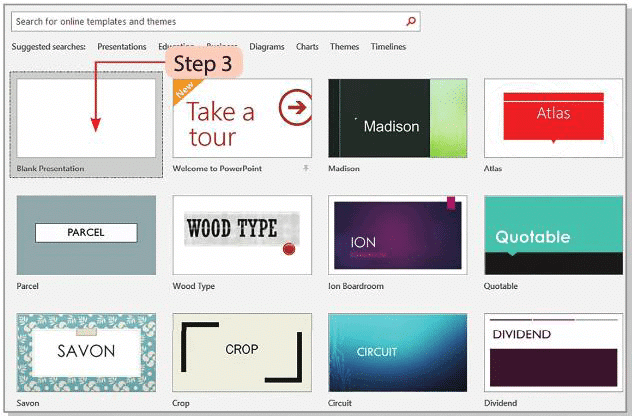Search suggested term Themes
The height and width of the screenshot is (416, 632).
click(x=344, y=47)
